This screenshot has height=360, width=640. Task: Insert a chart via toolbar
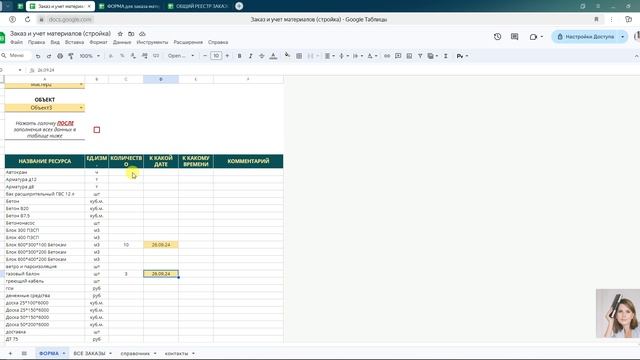[409, 56]
